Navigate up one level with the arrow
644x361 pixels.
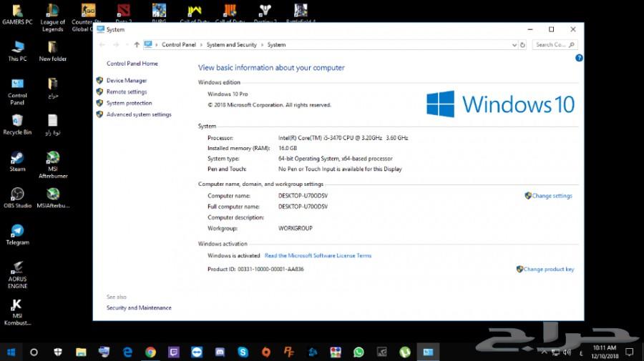(x=137, y=45)
